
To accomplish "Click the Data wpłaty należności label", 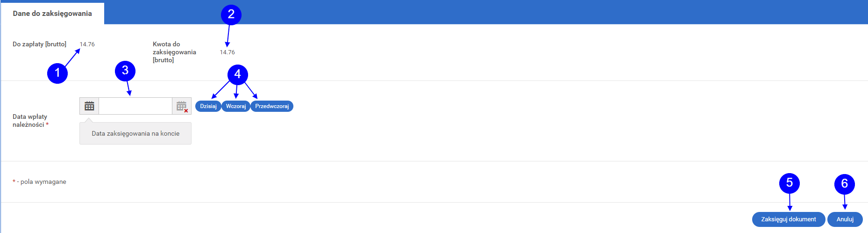I will (x=30, y=121).
